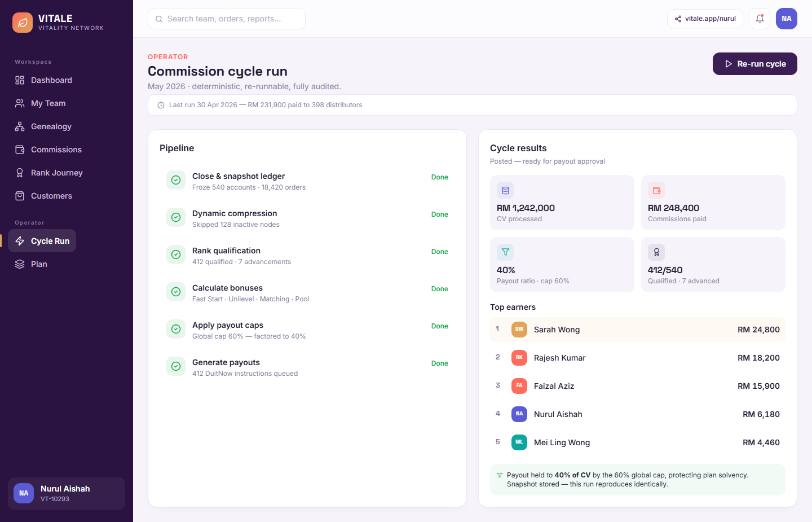Click the Re-run cycle button
812x522 pixels.
click(x=755, y=64)
